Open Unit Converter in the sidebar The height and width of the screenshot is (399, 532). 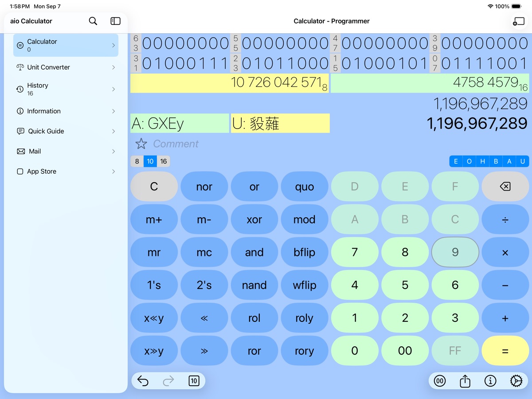[x=66, y=67]
